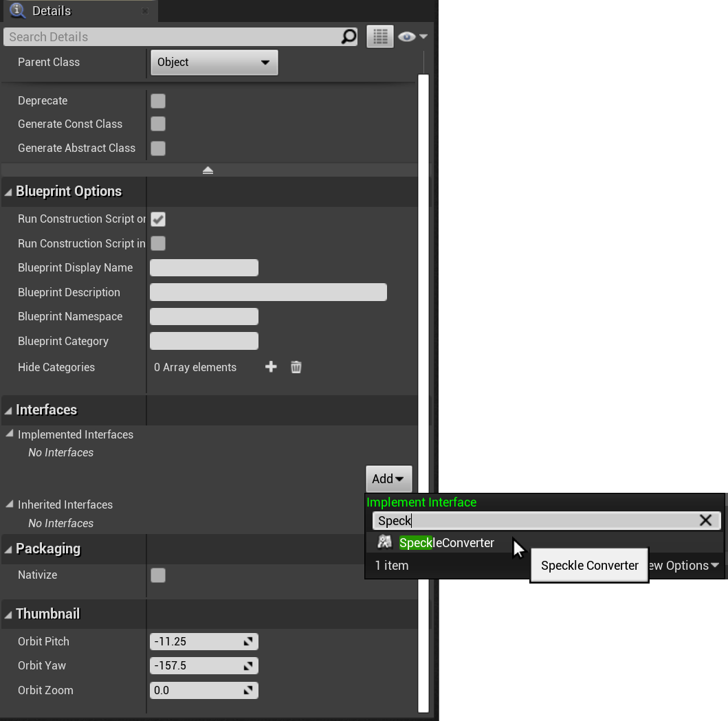The image size is (728, 721).
Task: Open the Add interface dropdown
Action: pos(388,478)
